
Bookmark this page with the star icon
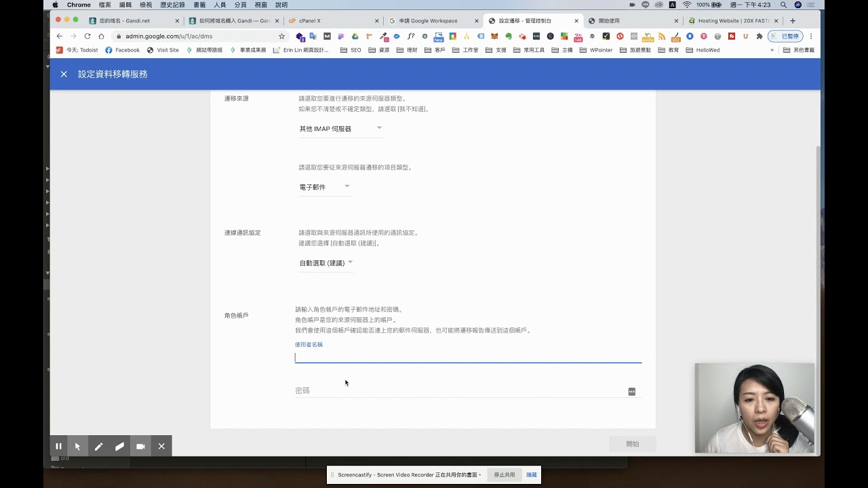tap(282, 36)
